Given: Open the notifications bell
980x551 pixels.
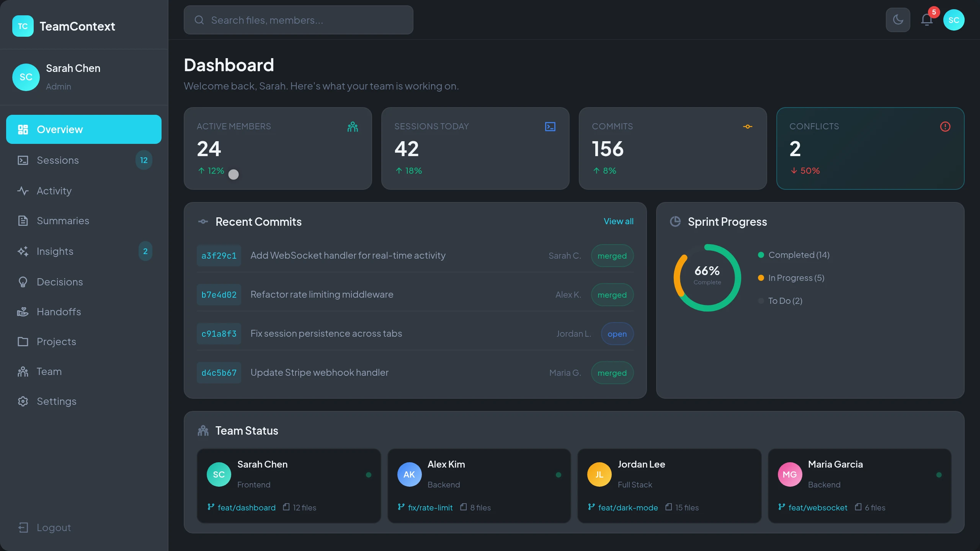Looking at the screenshot, I should [x=927, y=20].
